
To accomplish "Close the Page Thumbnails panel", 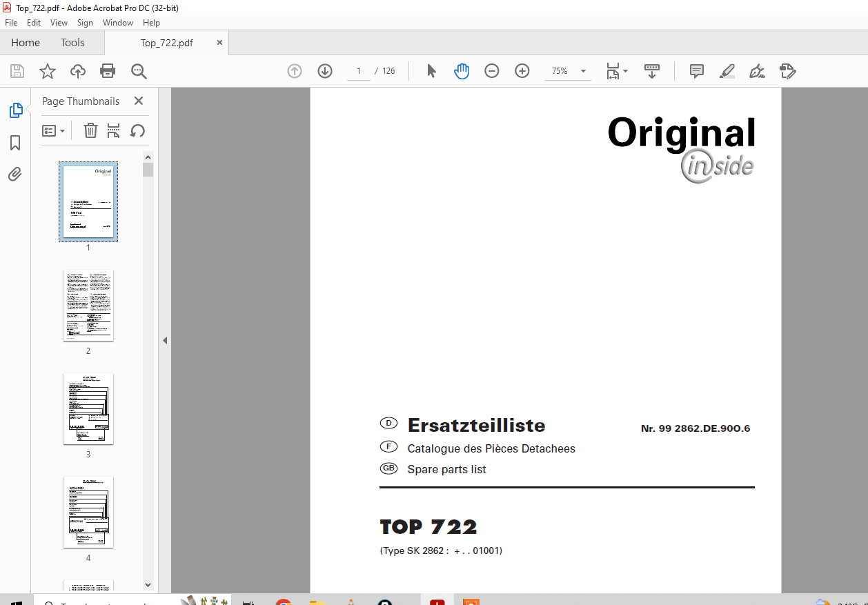I will click(139, 101).
